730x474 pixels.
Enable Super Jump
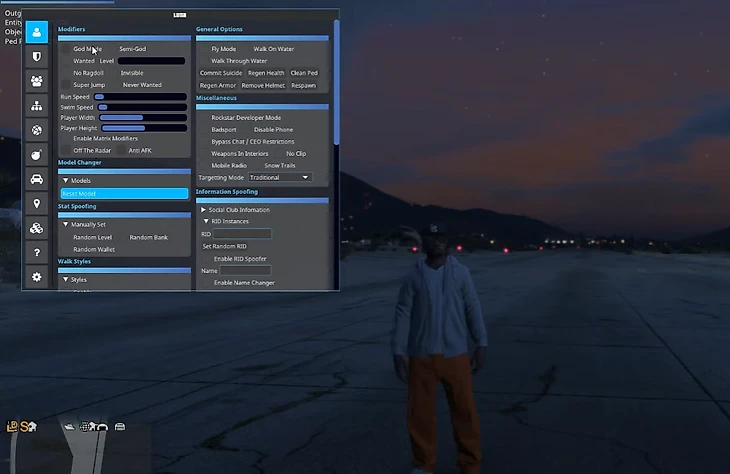66,85
